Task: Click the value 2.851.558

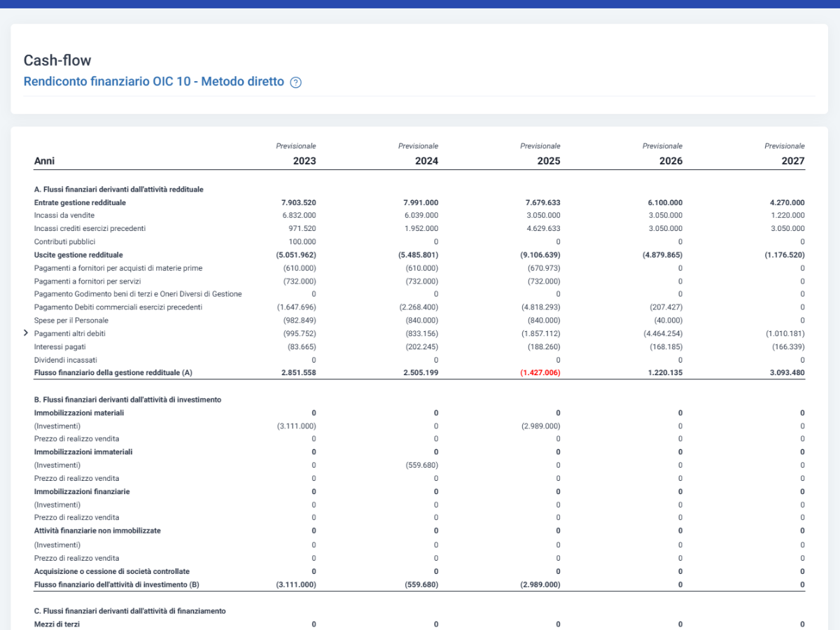Action: (x=299, y=373)
